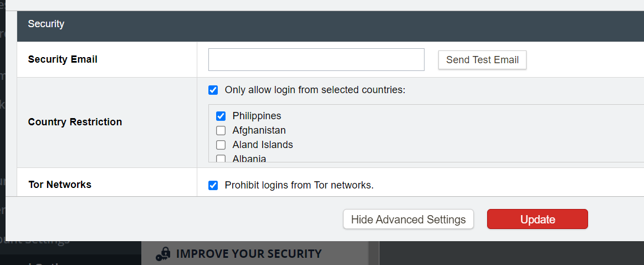The width and height of the screenshot is (644, 265).
Task: Uncheck the Philippines country checkbox
Action: (221, 116)
